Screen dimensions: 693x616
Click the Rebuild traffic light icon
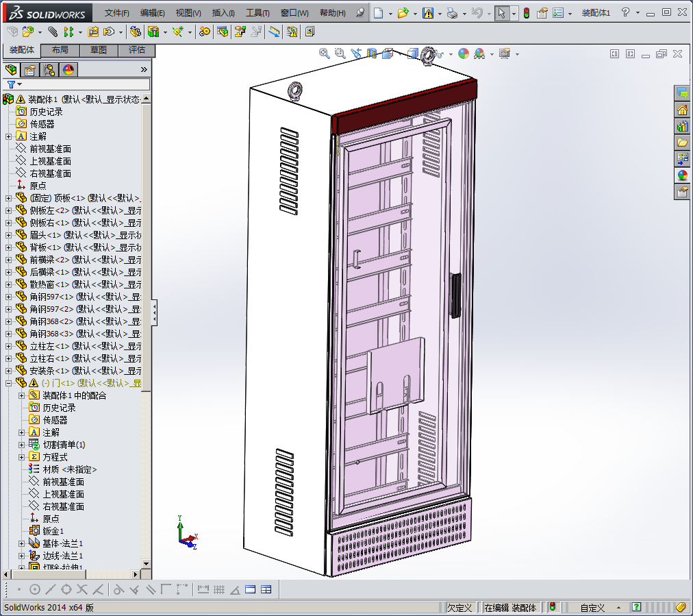click(x=527, y=13)
